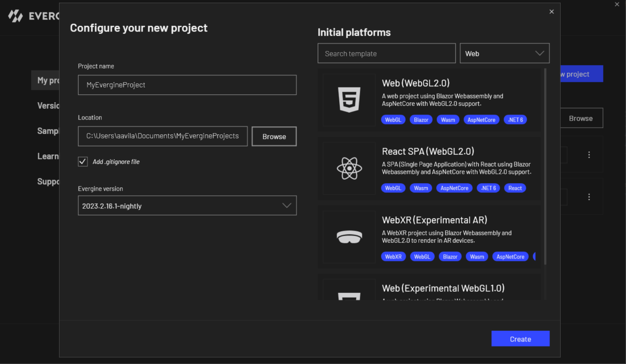
Task: Click the Create button
Action: [521, 339]
